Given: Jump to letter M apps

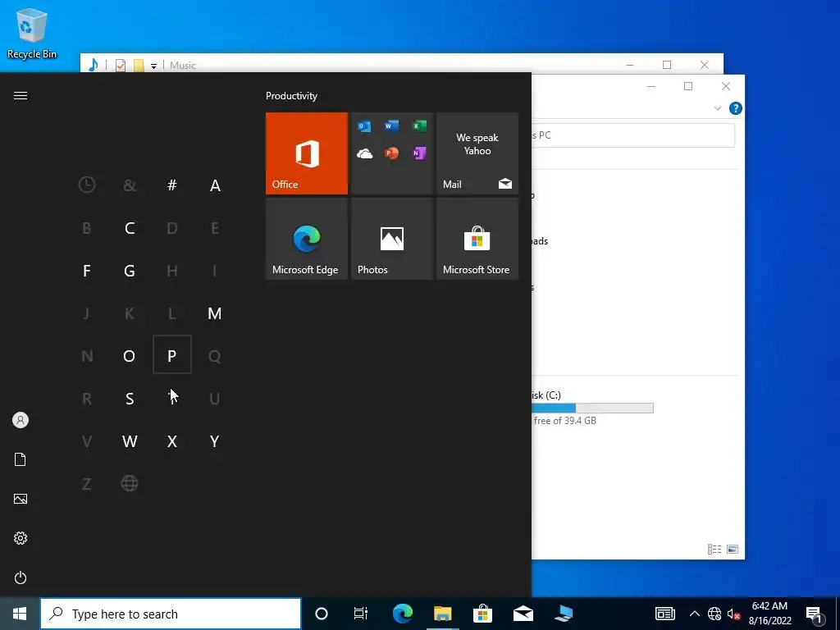Looking at the screenshot, I should click(215, 313).
